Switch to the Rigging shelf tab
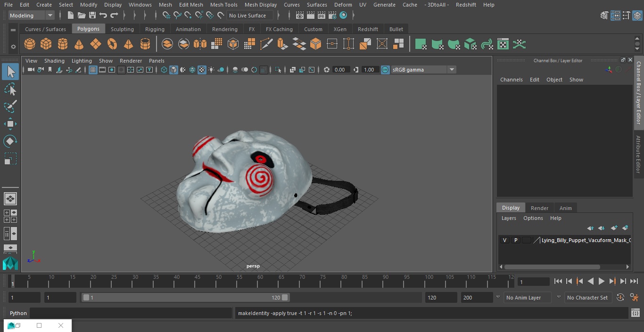 [x=155, y=29]
